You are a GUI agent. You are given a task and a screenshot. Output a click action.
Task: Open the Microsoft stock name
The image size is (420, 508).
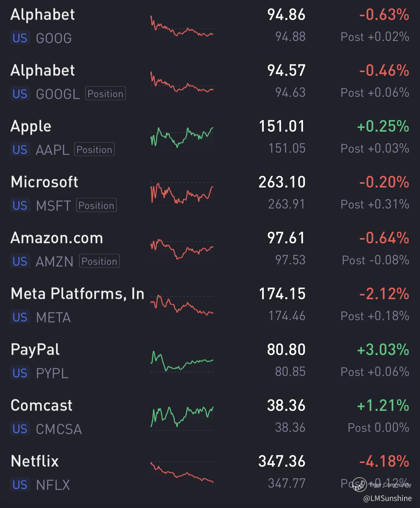point(44,182)
